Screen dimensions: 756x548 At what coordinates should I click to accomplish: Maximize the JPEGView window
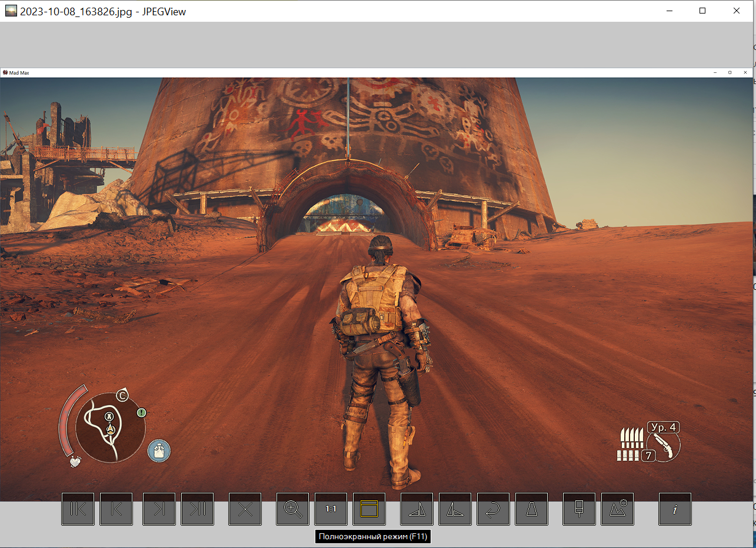coord(702,11)
